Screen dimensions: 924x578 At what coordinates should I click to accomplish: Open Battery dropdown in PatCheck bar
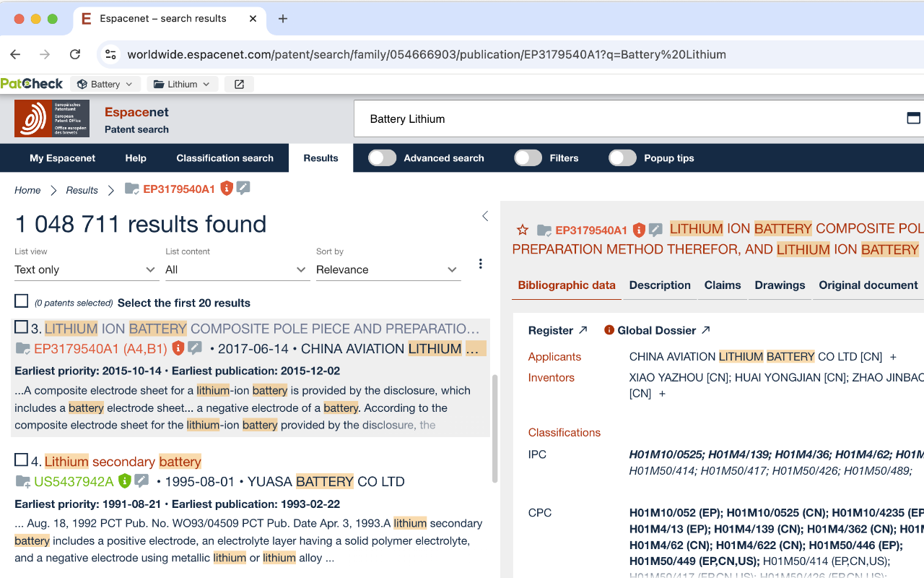pos(105,85)
